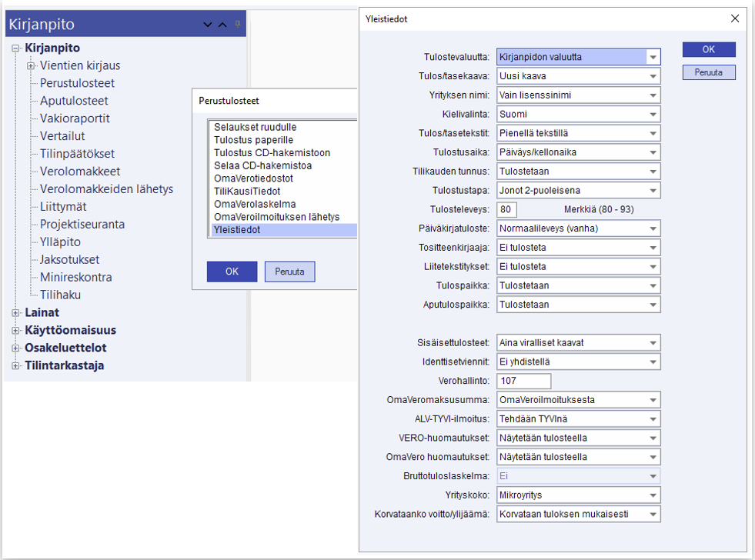Expand the Tilintarkastaja tree node
Viewport: 755px width, 560px height.
16,366
